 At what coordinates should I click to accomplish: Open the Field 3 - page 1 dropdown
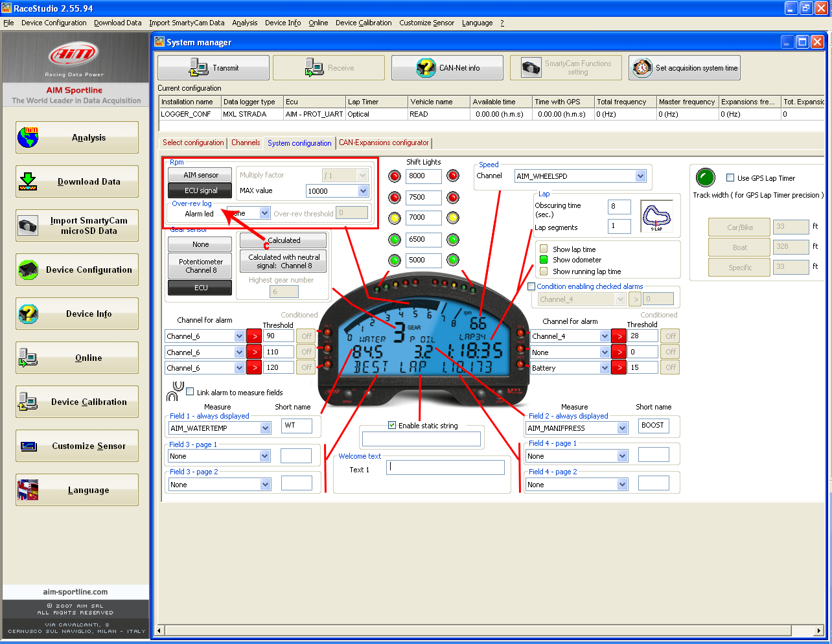[x=265, y=456]
